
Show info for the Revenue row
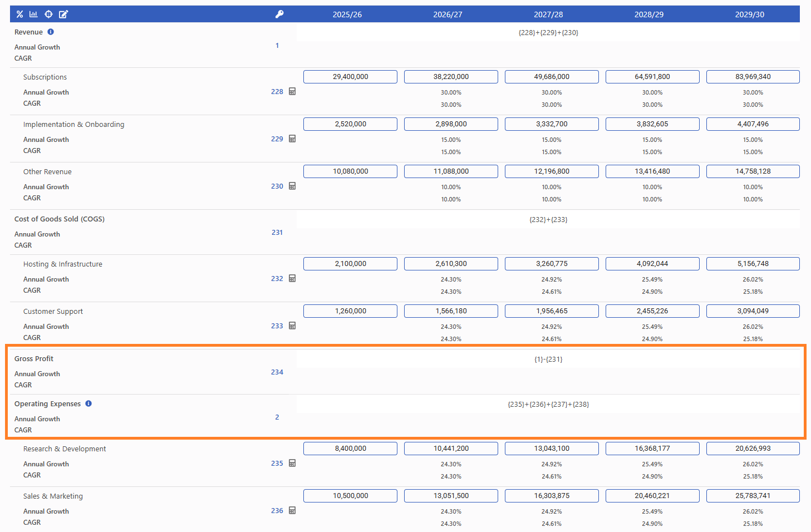[51, 32]
